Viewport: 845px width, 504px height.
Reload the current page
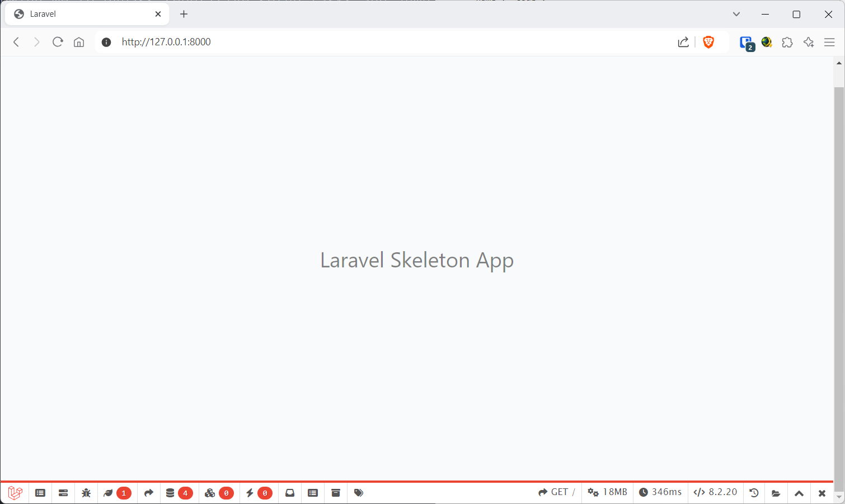58,42
